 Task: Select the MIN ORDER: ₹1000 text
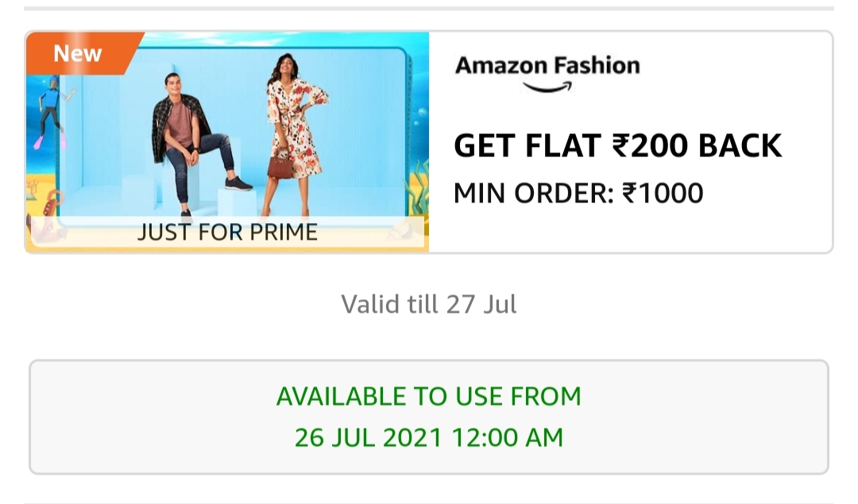tap(578, 193)
